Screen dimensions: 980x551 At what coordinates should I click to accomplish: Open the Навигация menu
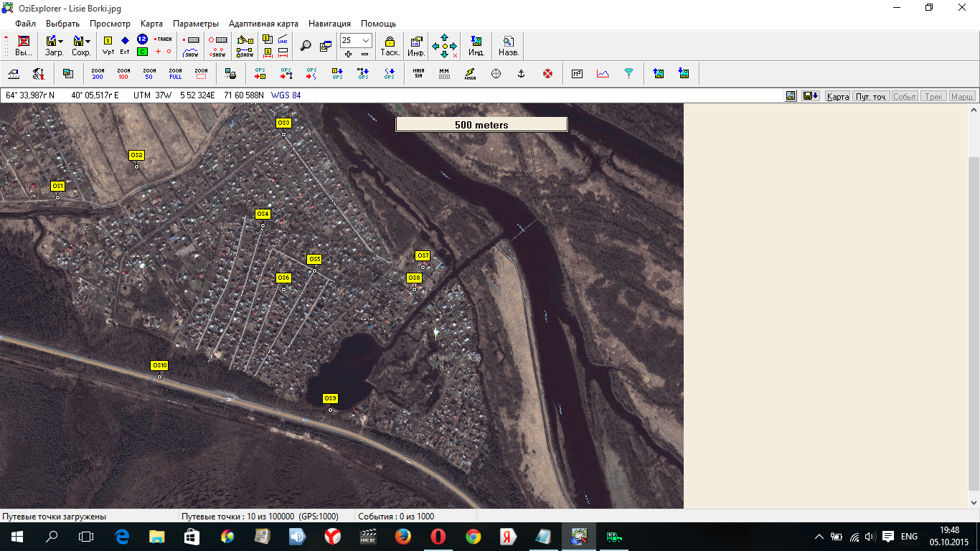(x=329, y=24)
